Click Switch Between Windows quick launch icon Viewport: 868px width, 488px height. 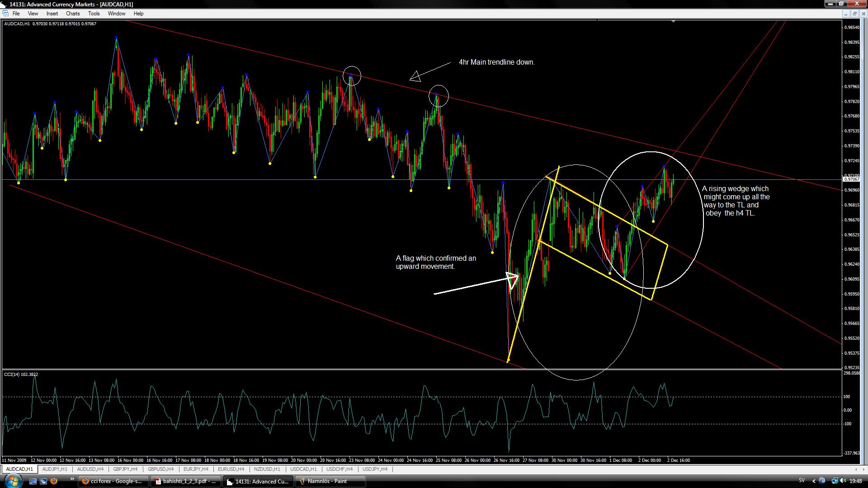43,481
